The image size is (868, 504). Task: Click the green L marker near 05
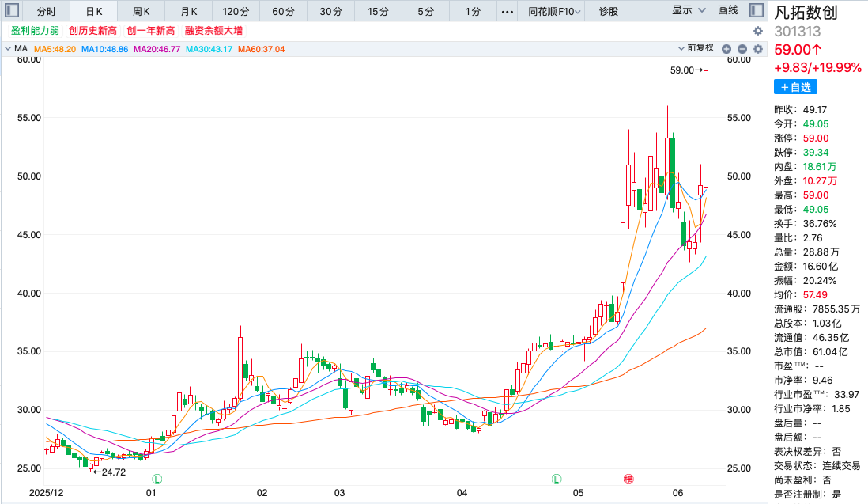[x=557, y=479]
